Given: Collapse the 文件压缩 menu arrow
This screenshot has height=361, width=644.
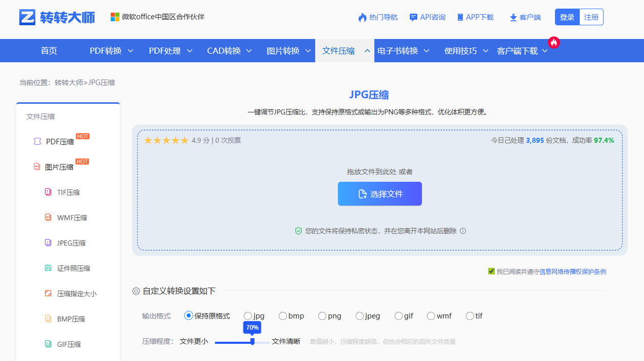Looking at the screenshot, I should (367, 51).
